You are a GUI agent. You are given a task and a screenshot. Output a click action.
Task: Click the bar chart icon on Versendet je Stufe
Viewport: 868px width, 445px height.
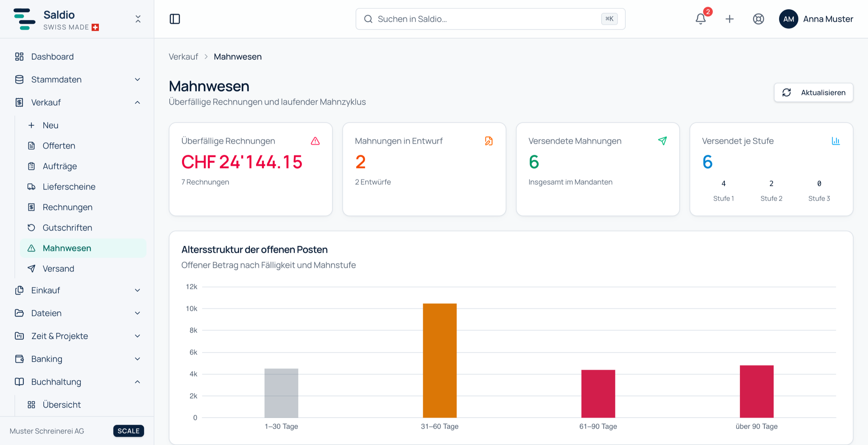coord(836,141)
